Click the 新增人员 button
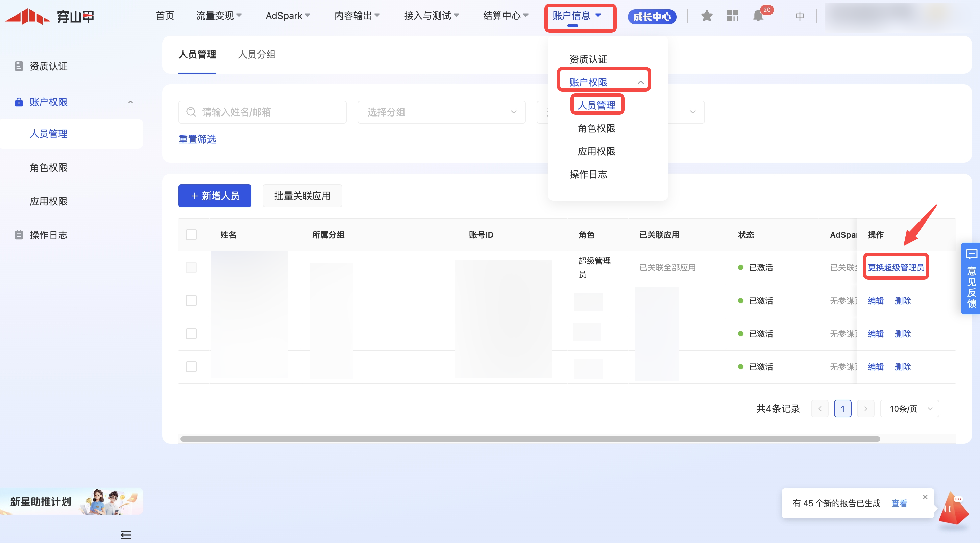Viewport: 980px width, 543px height. [x=215, y=196]
